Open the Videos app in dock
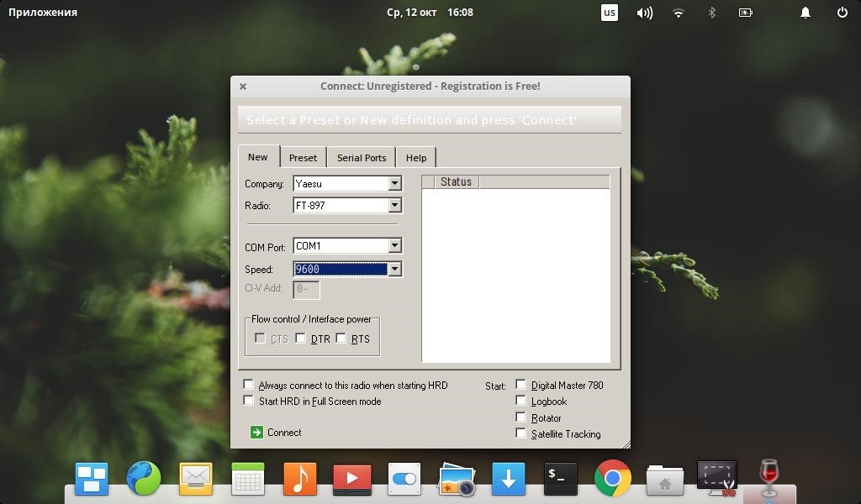 352,479
